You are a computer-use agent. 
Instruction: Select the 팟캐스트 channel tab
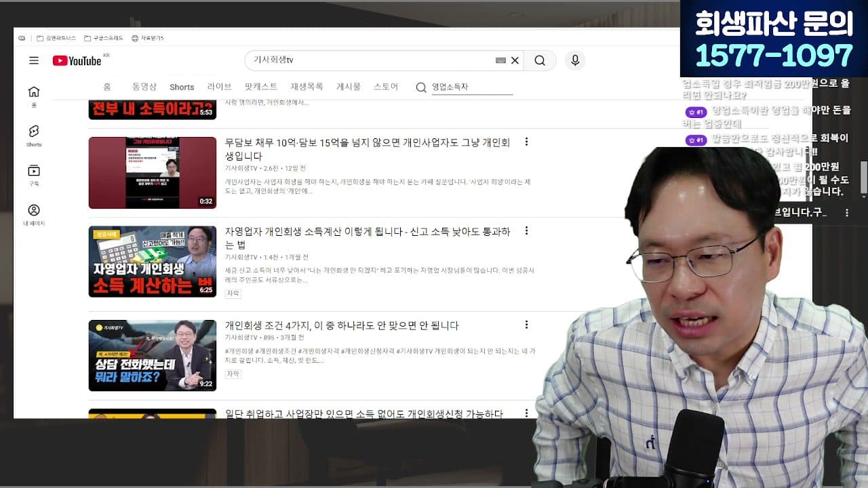pos(261,87)
